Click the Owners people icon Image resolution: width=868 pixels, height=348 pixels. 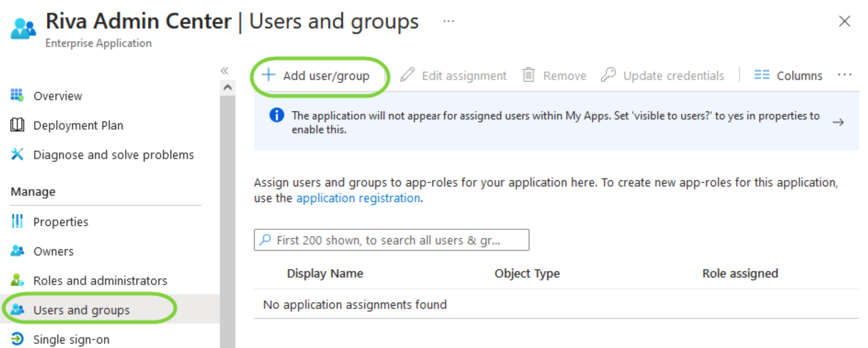(x=17, y=251)
